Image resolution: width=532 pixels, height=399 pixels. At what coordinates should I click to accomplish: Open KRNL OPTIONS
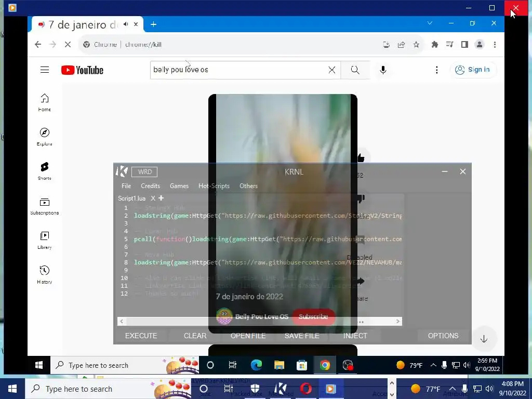[443, 336]
